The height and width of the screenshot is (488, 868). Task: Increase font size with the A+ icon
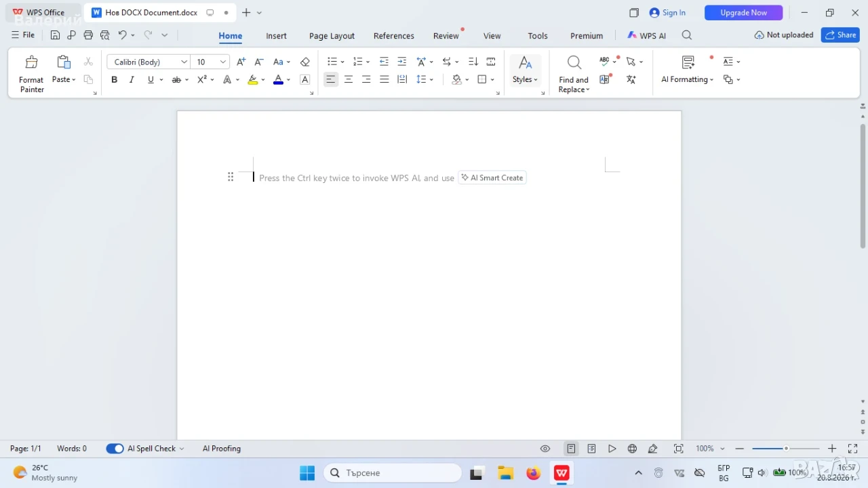(241, 62)
